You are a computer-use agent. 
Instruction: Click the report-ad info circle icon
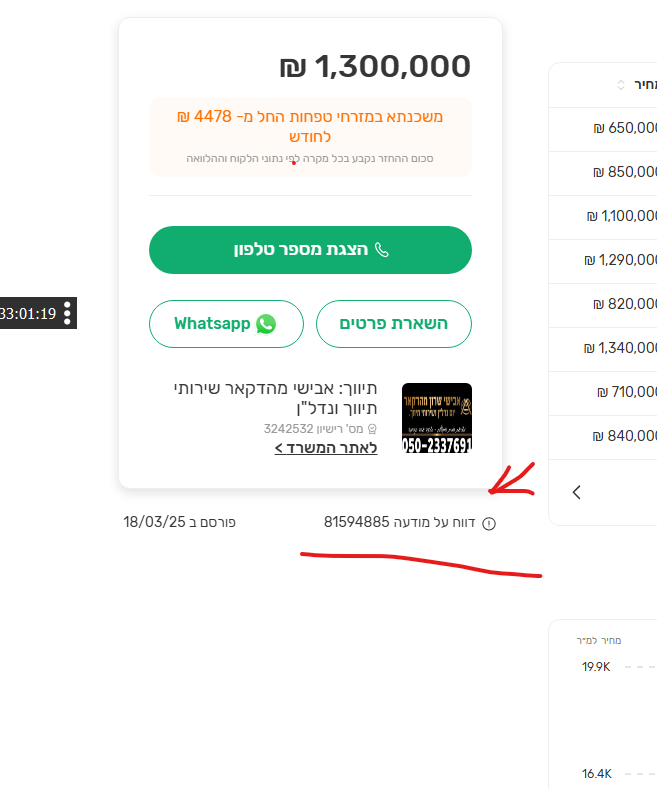(x=489, y=523)
